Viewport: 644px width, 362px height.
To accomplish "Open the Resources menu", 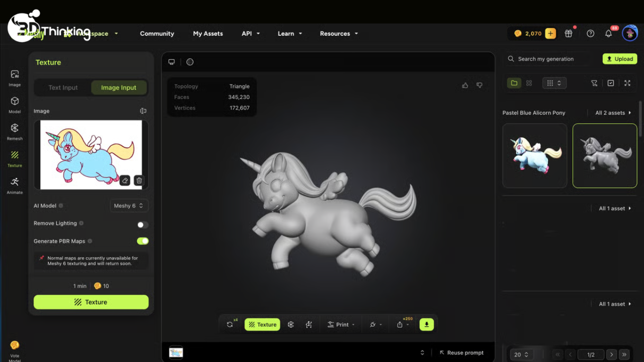I will (339, 34).
